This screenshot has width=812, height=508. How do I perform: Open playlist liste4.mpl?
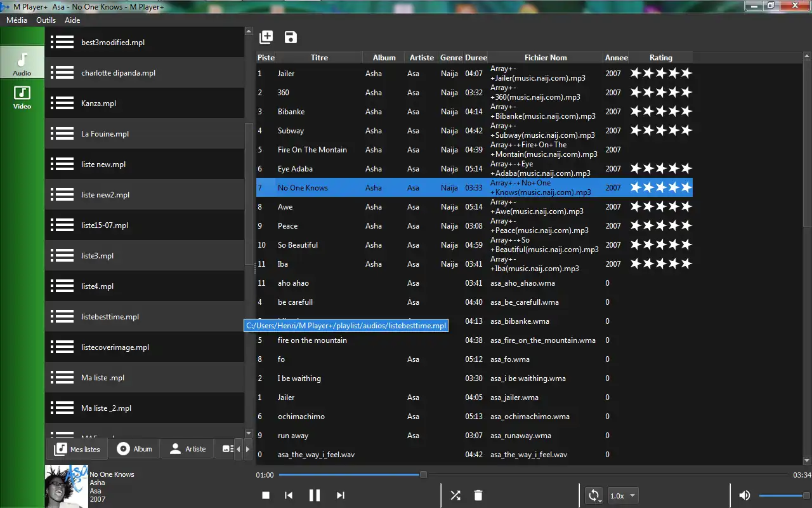click(x=145, y=286)
